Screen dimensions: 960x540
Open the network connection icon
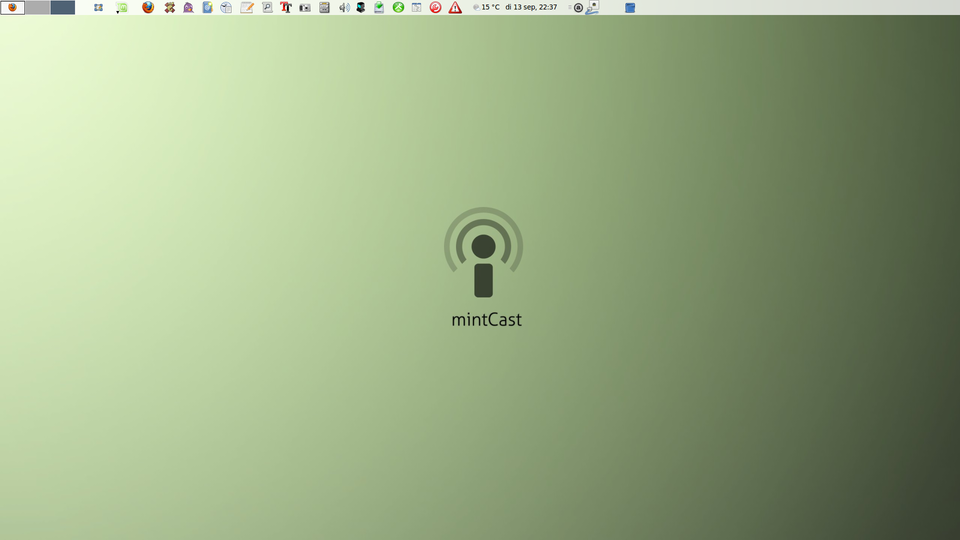[593, 7]
